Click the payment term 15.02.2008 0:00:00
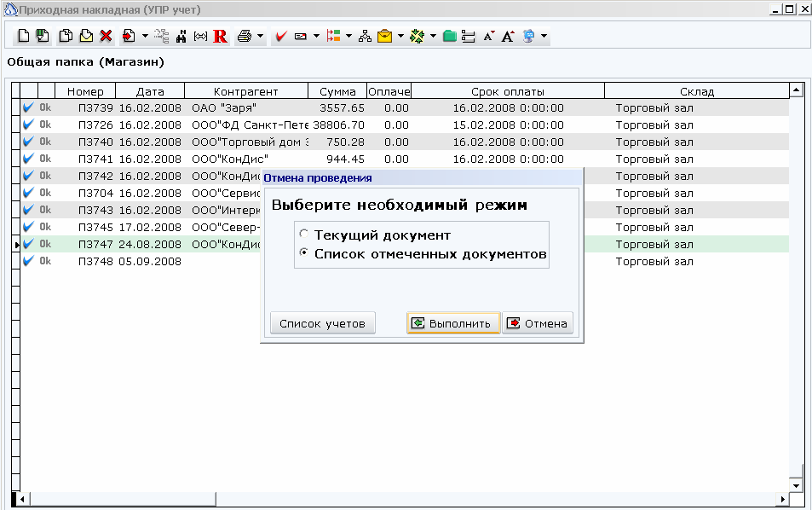The image size is (812, 510). tap(508, 125)
